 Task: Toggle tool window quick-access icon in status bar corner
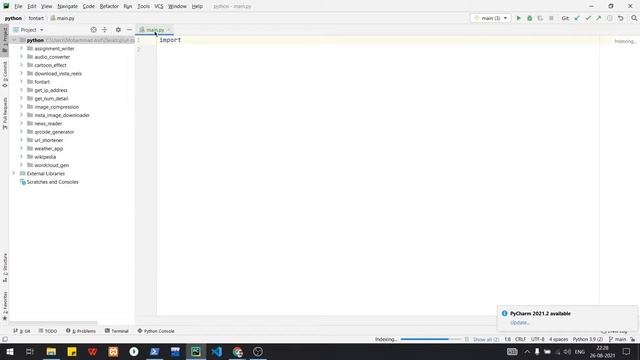tap(5, 339)
